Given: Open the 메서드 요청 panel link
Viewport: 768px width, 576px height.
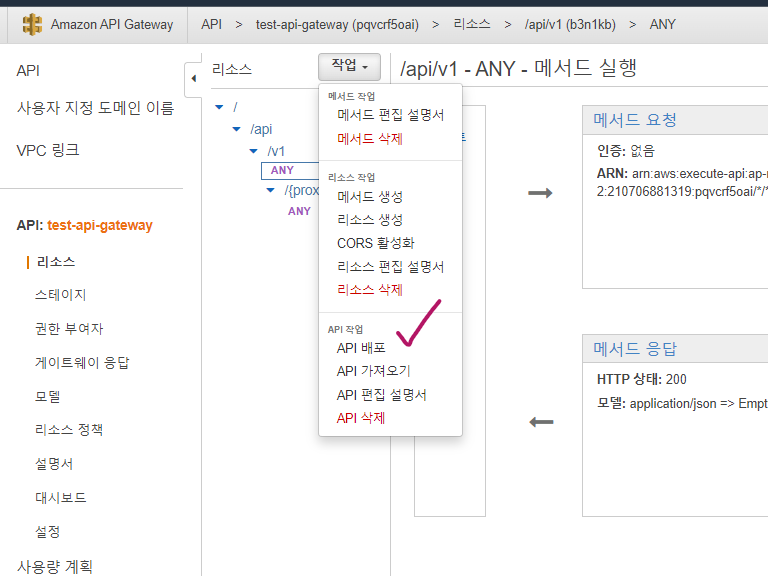Looking at the screenshot, I should [635, 120].
